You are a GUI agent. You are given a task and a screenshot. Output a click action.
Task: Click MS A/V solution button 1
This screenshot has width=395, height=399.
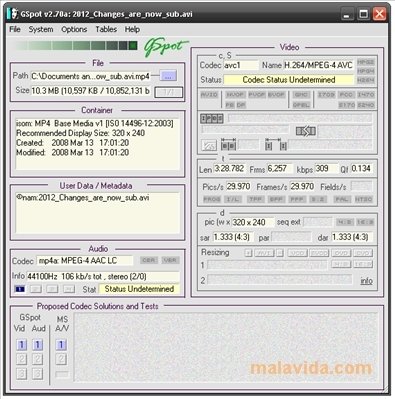[61, 345]
